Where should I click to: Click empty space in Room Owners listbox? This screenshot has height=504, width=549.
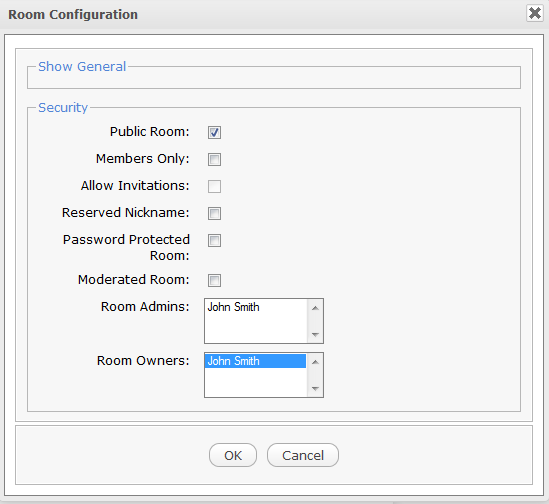pyautogui.click(x=255, y=382)
